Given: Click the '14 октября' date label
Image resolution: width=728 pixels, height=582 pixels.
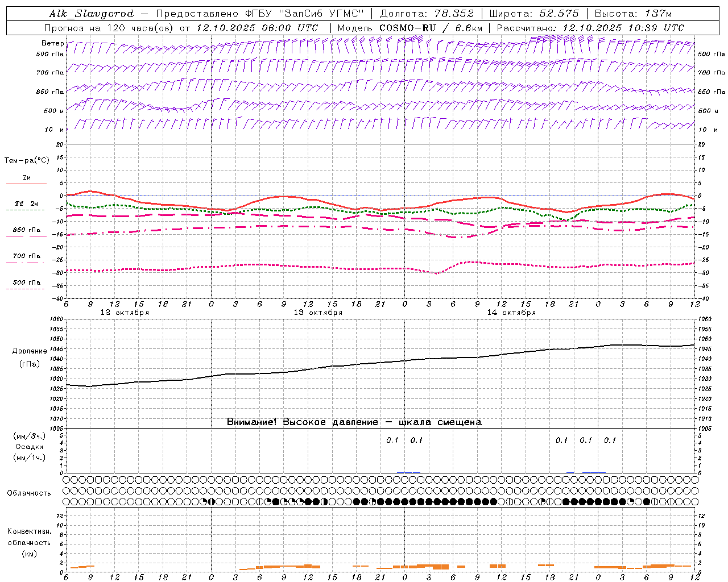Looking at the screenshot, I should (511, 312).
